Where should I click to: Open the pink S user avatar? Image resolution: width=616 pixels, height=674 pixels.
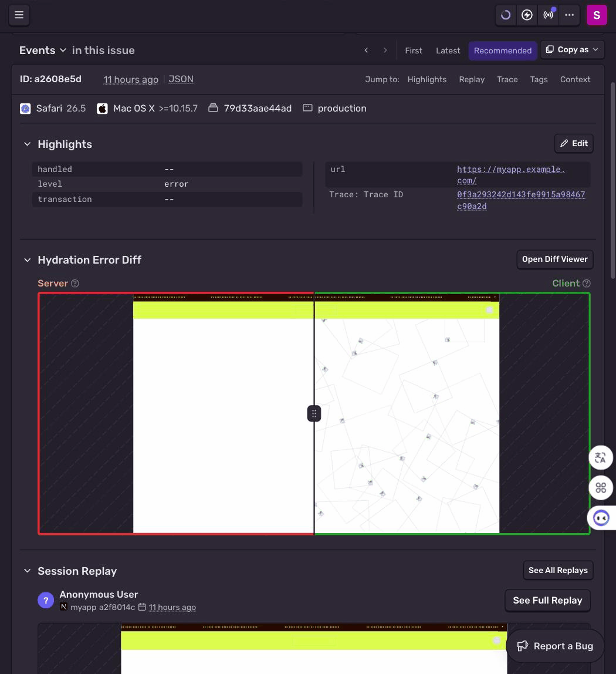(x=597, y=15)
